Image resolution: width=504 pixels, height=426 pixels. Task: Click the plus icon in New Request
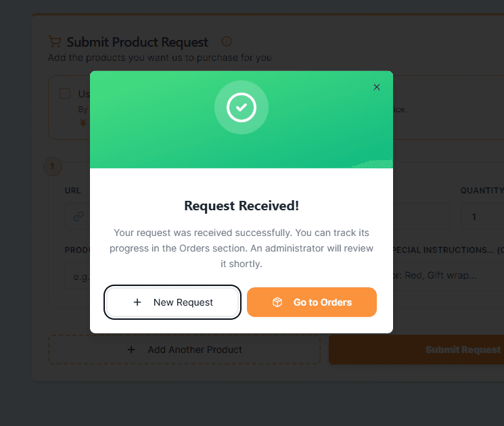point(137,302)
